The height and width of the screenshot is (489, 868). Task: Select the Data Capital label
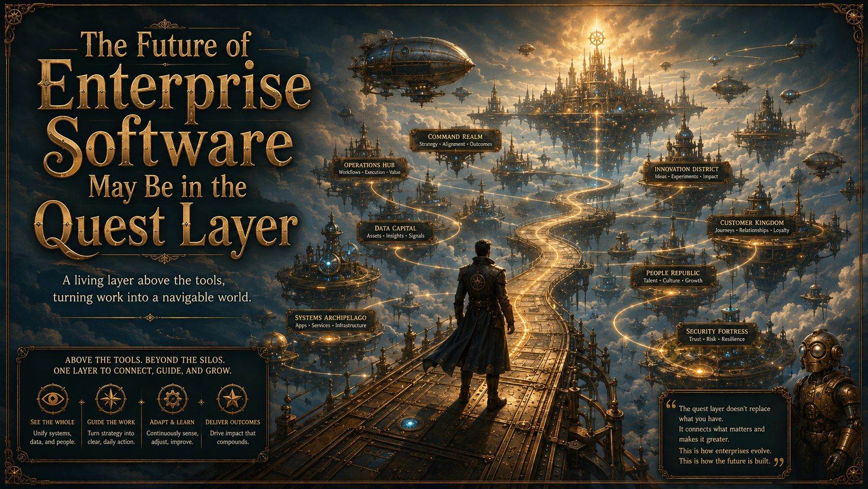point(396,232)
